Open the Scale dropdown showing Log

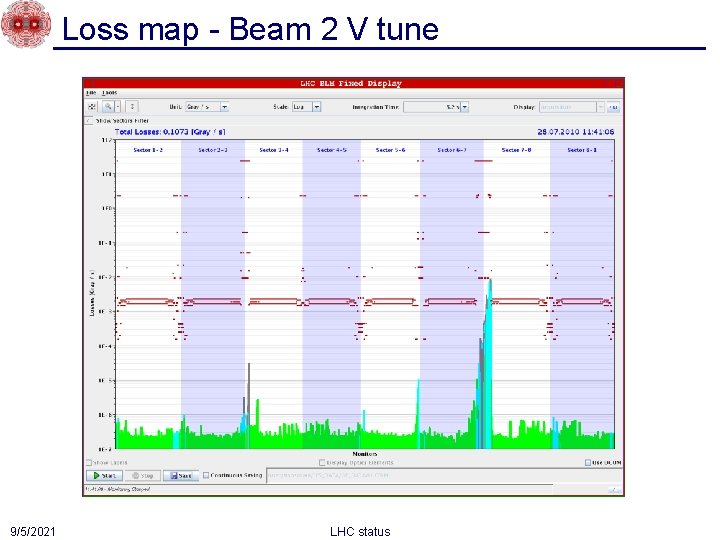click(x=306, y=107)
